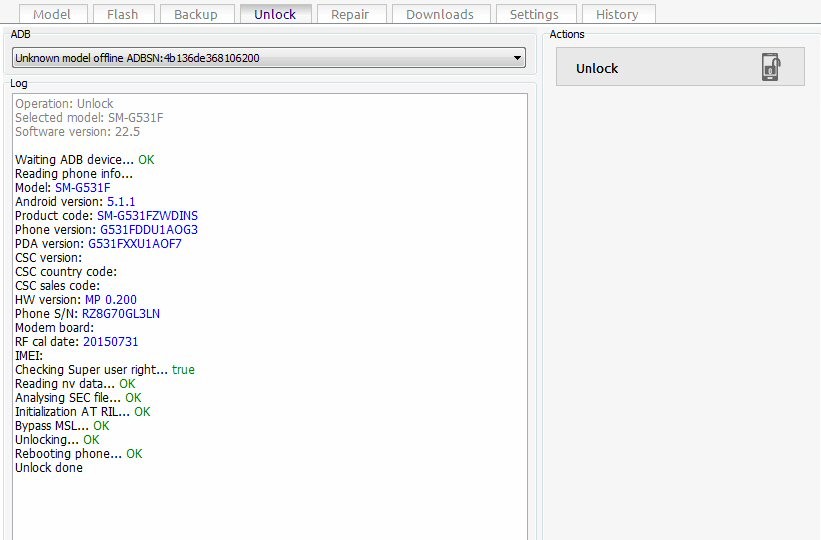Go to the Backup tab
The image size is (821, 540).
[x=196, y=14]
